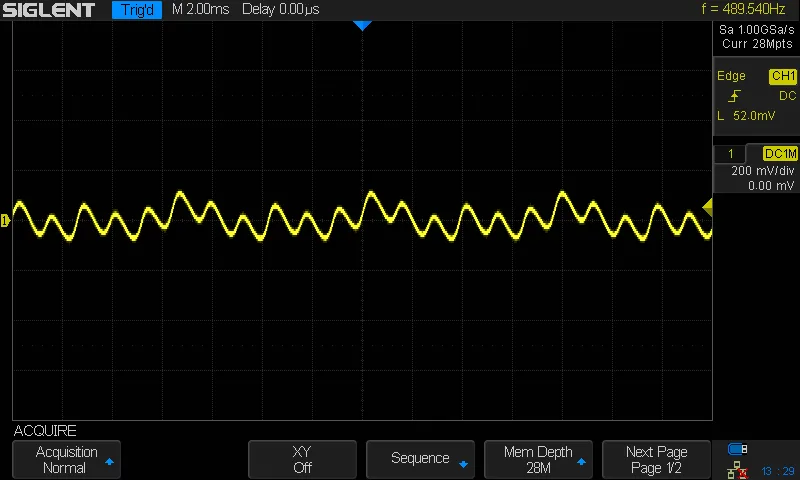Click the L 52.0mV trigger level

click(746, 116)
